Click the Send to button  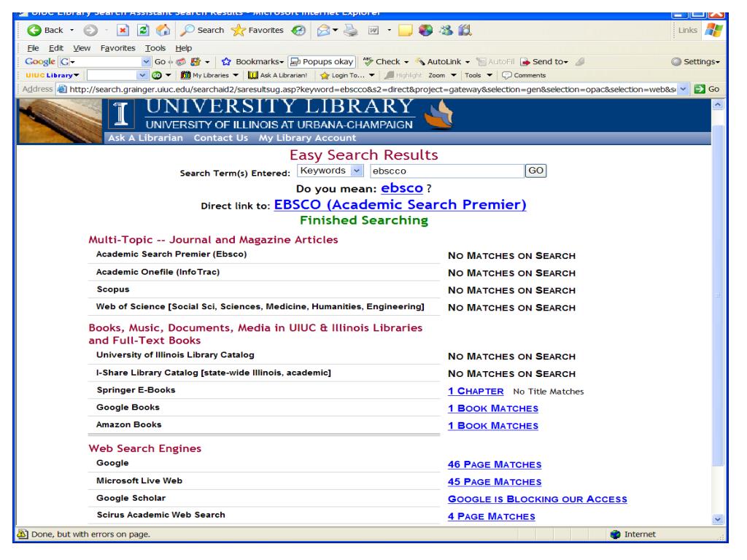pyautogui.click(x=544, y=61)
